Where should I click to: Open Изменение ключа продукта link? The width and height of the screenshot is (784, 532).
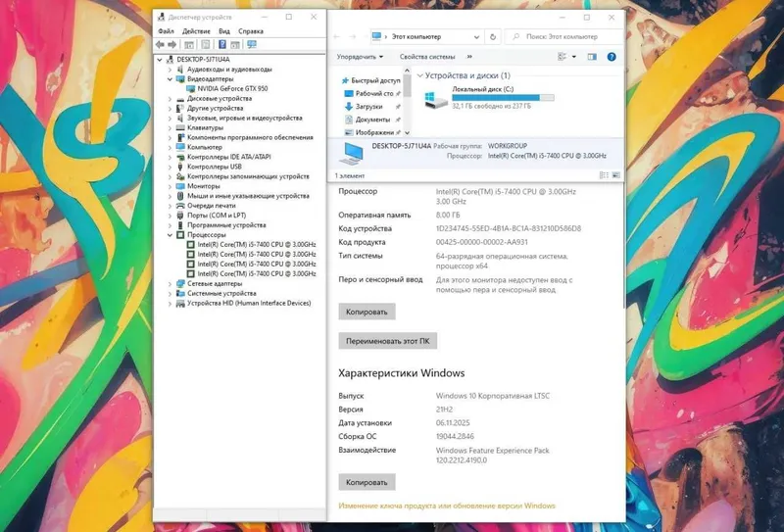[x=447, y=506]
